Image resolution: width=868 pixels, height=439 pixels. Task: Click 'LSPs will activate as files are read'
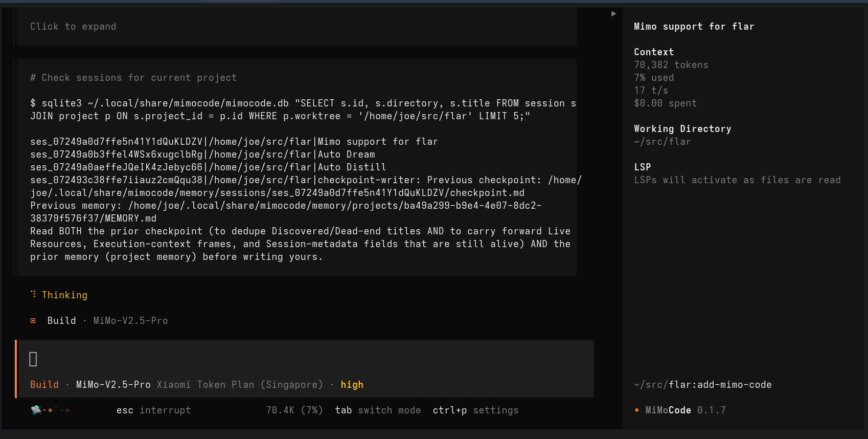737,180
